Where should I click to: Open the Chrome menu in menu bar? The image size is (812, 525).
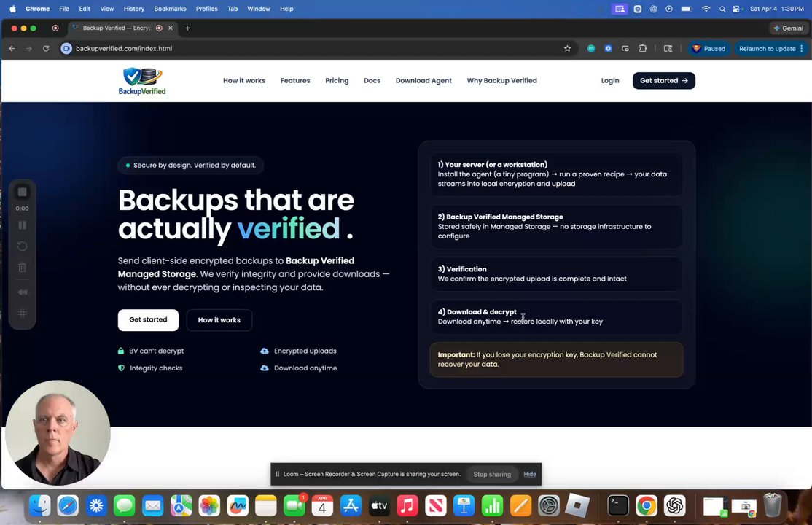point(38,9)
